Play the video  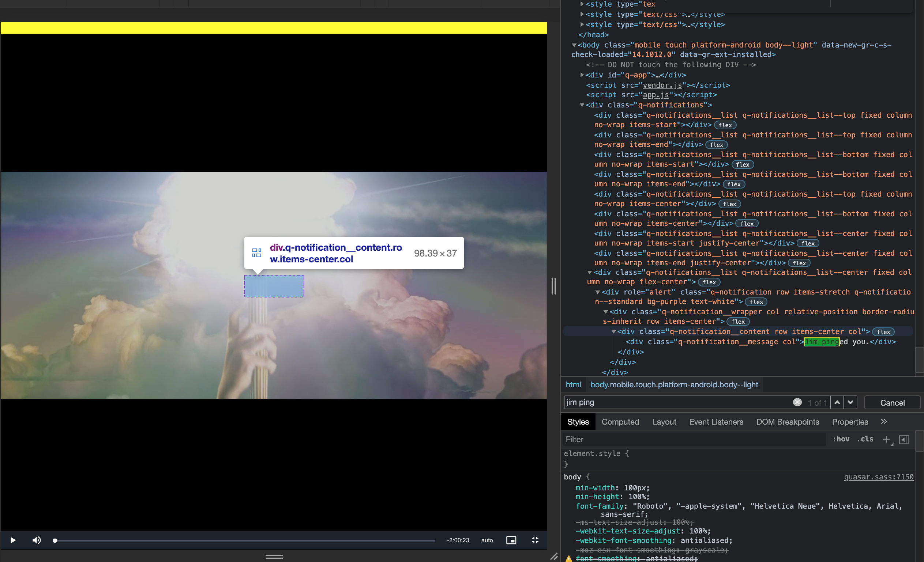[13, 540]
